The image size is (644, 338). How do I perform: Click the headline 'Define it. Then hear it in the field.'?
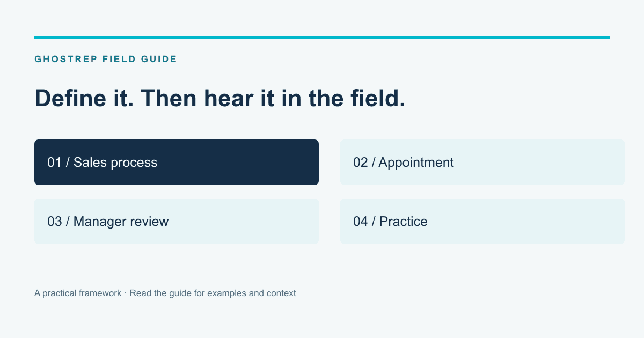219,98
